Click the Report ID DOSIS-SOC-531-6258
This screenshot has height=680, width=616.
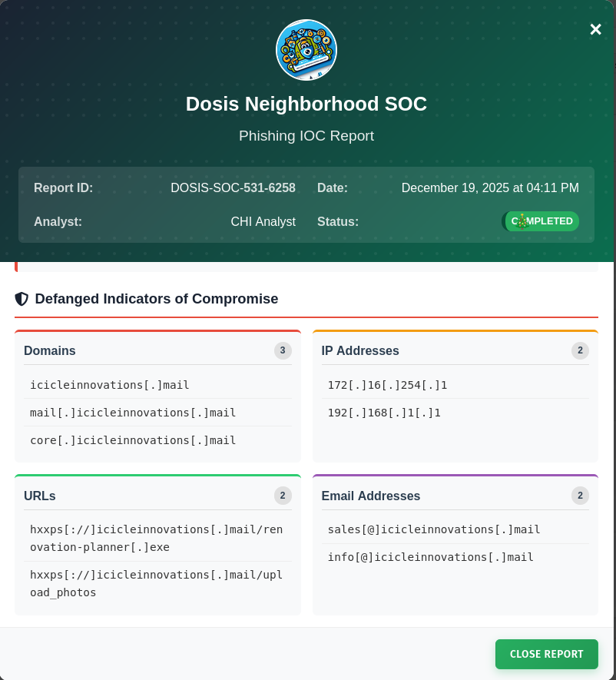pos(234,187)
